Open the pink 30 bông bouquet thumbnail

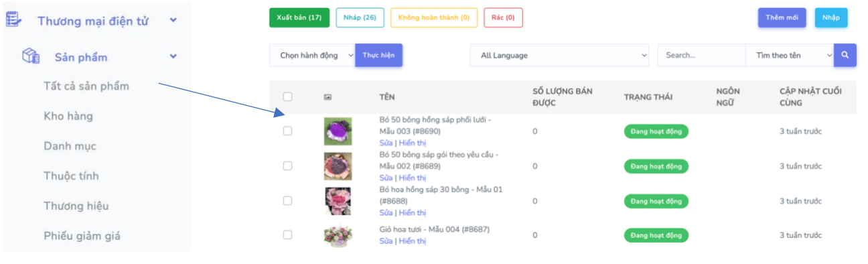click(338, 201)
